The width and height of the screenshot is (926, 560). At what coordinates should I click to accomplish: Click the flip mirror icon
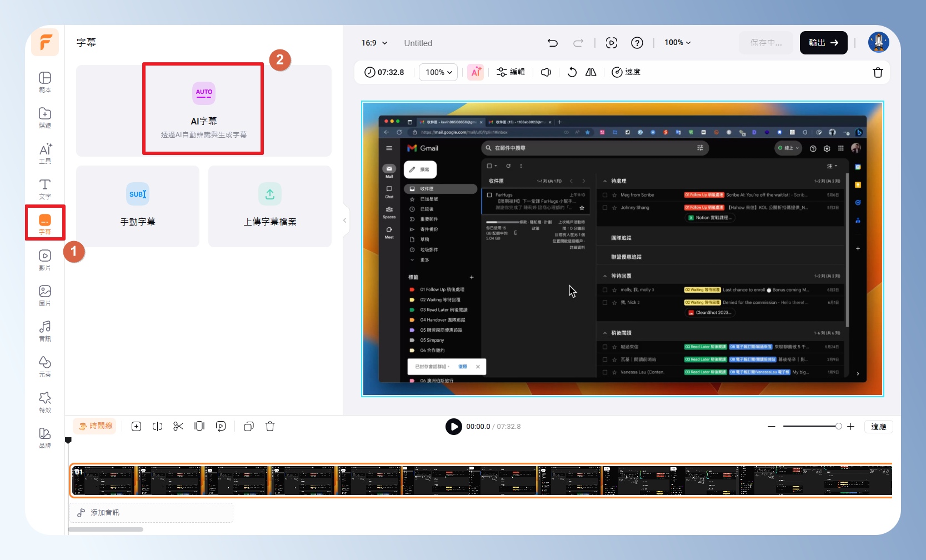pyautogui.click(x=590, y=72)
